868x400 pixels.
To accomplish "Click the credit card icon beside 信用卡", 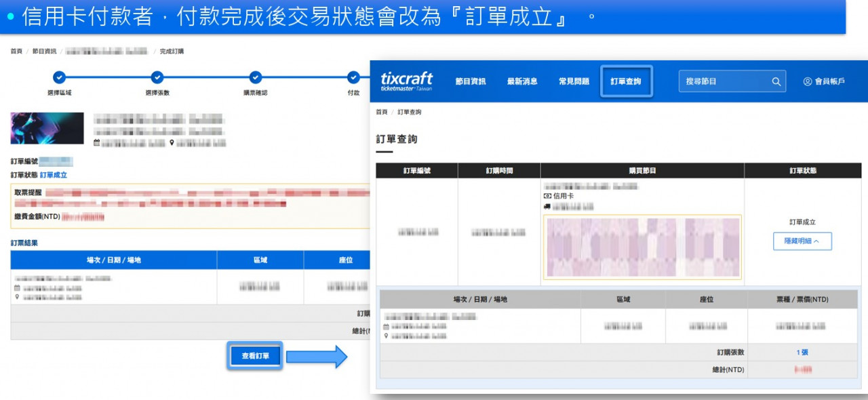I will click(x=547, y=196).
